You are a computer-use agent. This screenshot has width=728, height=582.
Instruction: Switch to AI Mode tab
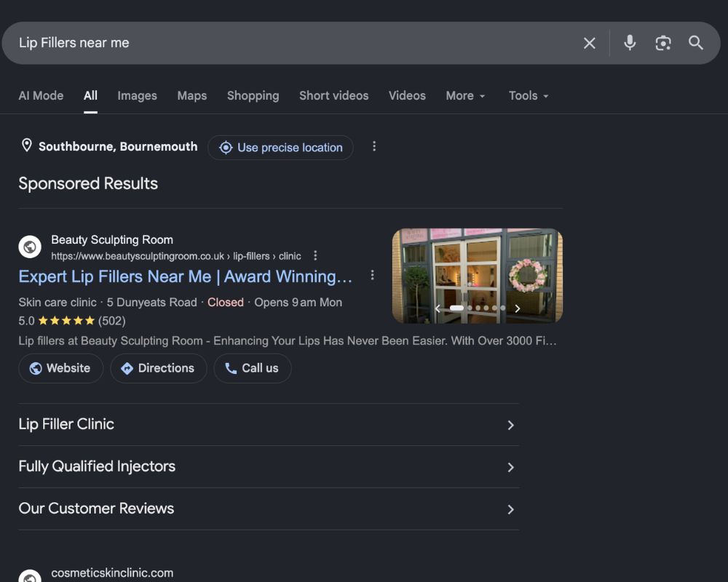tap(41, 95)
